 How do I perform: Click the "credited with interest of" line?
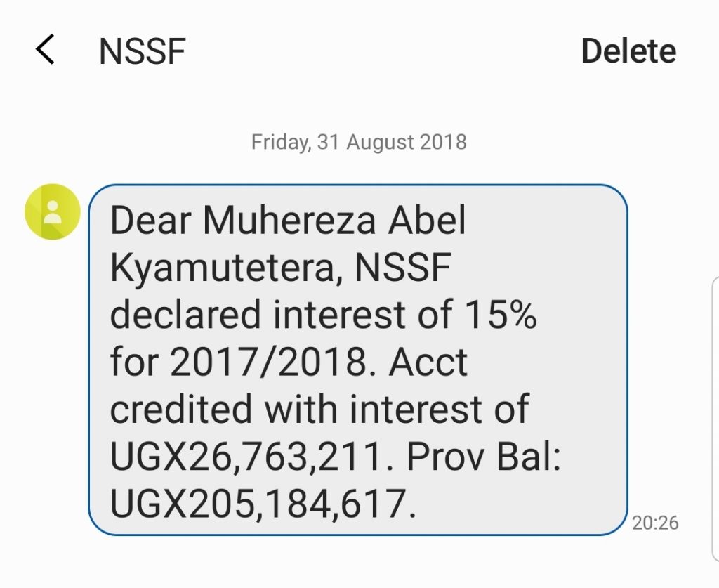pyautogui.click(x=319, y=410)
